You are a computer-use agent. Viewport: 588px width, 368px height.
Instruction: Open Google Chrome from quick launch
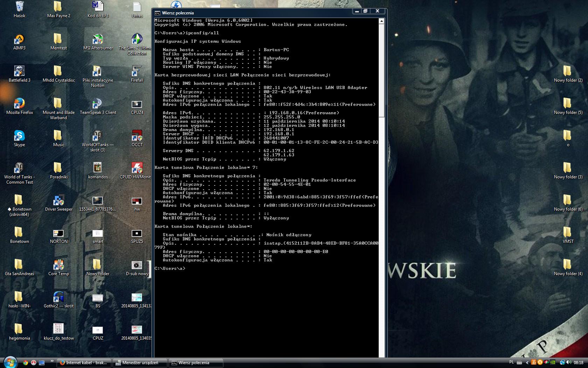tap(26, 363)
